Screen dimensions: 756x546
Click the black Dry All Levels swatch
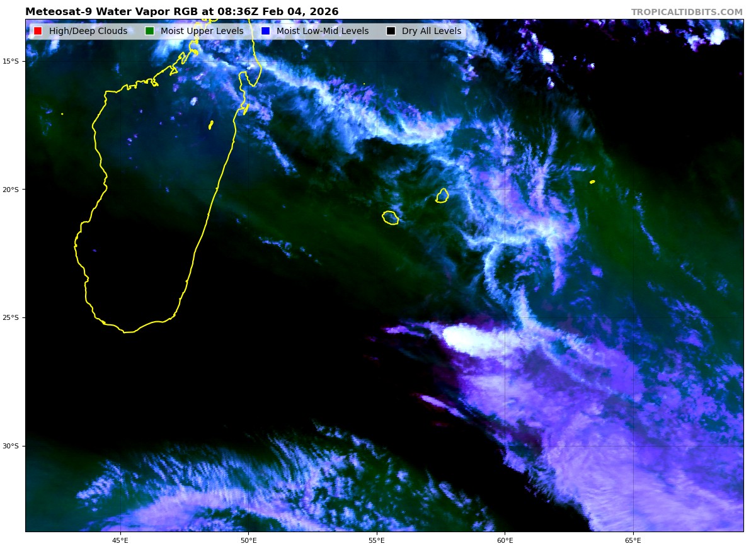(x=391, y=31)
